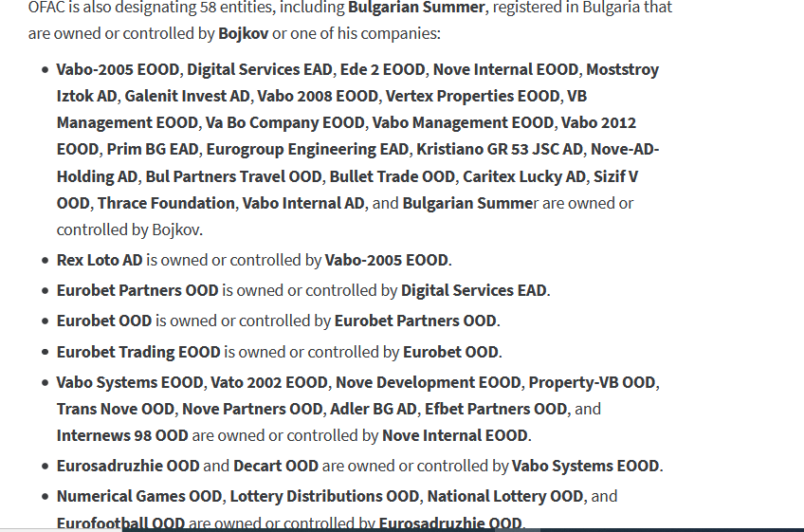Click Efbet Partners OOD text
The width and height of the screenshot is (804, 532).
pyautogui.click(x=496, y=409)
